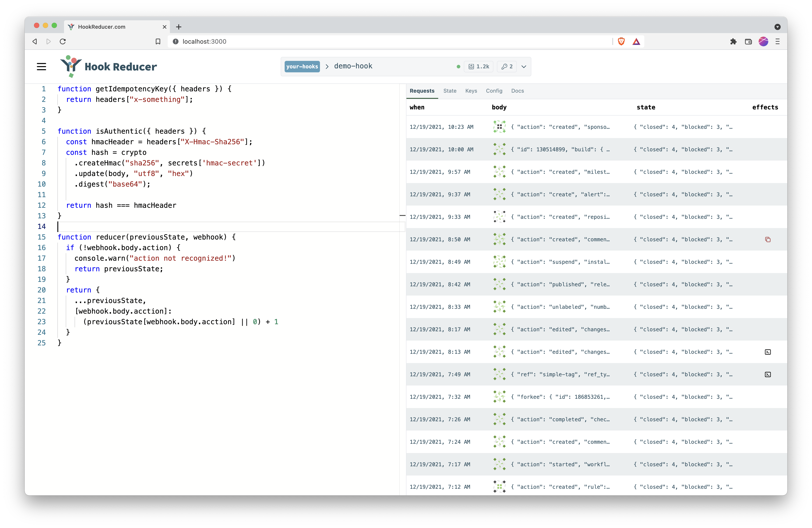Select the HookReducer.com browser tab
The width and height of the screenshot is (812, 528).
[117, 27]
